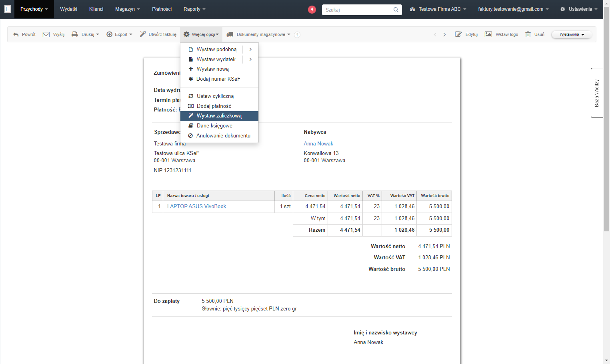Click the Więcej opcji gear icon
This screenshot has height=364, width=610.
[x=186, y=34]
